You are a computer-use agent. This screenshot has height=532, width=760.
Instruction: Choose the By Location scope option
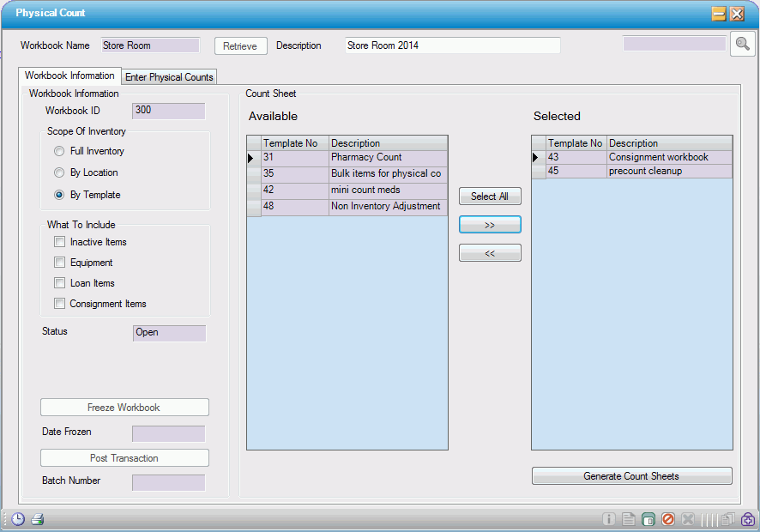(59, 172)
